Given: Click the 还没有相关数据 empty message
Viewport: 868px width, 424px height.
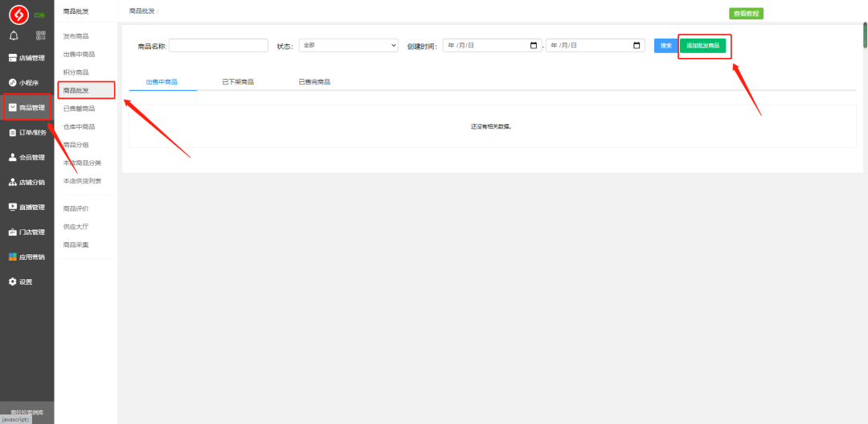Looking at the screenshot, I should 491,126.
